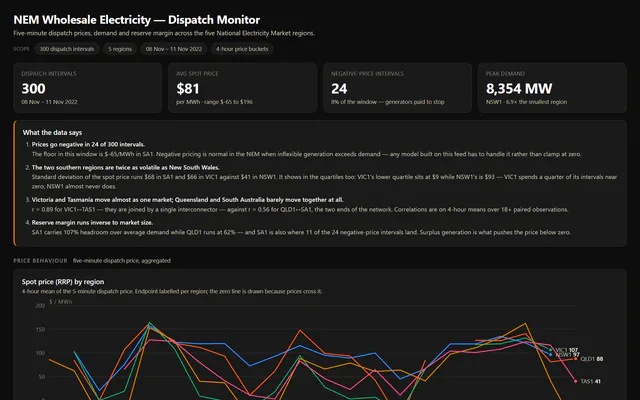
Task: Click the "$ / MWh" axis unit label
Action: coord(60,302)
